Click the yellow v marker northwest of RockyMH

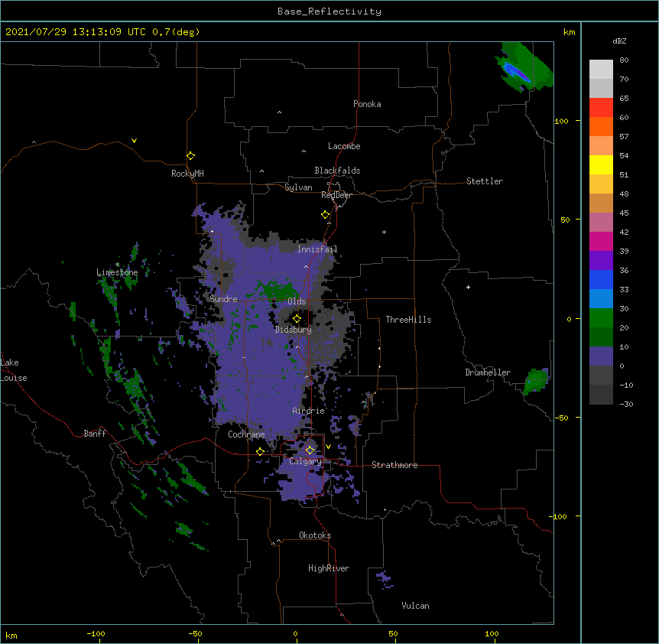[x=134, y=141]
